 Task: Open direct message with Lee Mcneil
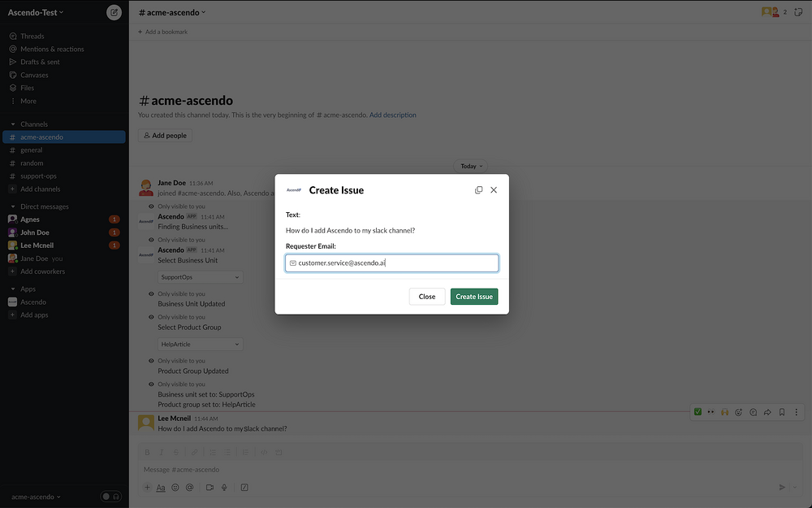pos(37,245)
